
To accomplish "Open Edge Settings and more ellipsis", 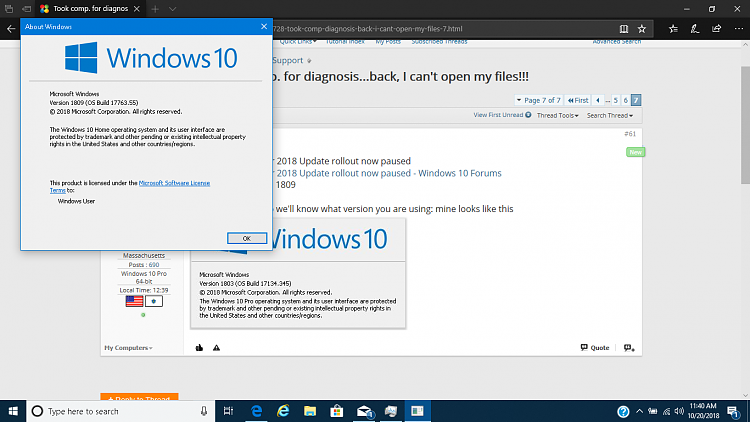I will click(x=739, y=29).
